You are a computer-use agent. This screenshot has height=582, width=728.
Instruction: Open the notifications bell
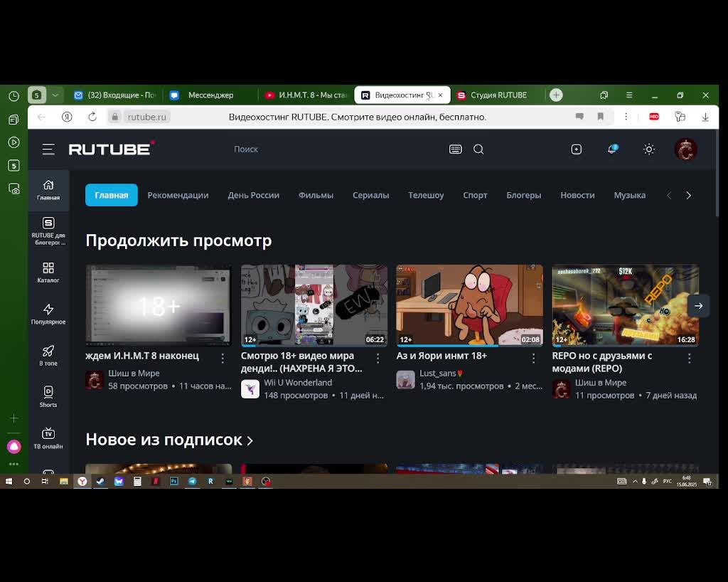pos(612,149)
